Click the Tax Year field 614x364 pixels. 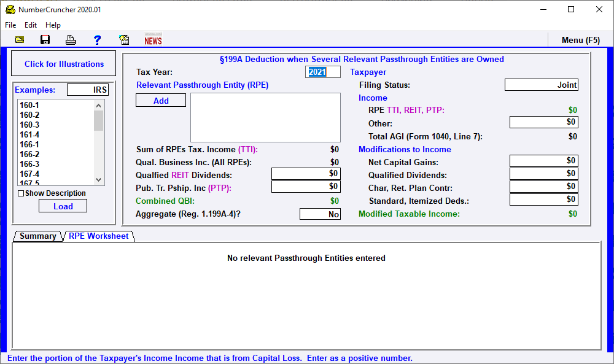tap(323, 72)
